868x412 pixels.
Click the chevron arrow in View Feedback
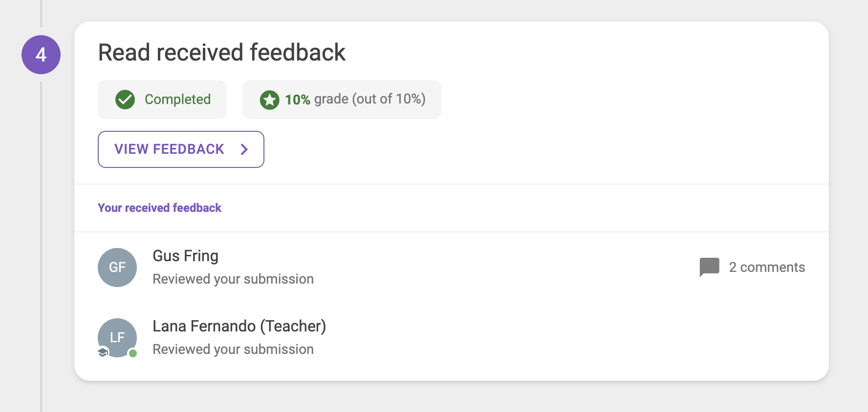pos(244,149)
